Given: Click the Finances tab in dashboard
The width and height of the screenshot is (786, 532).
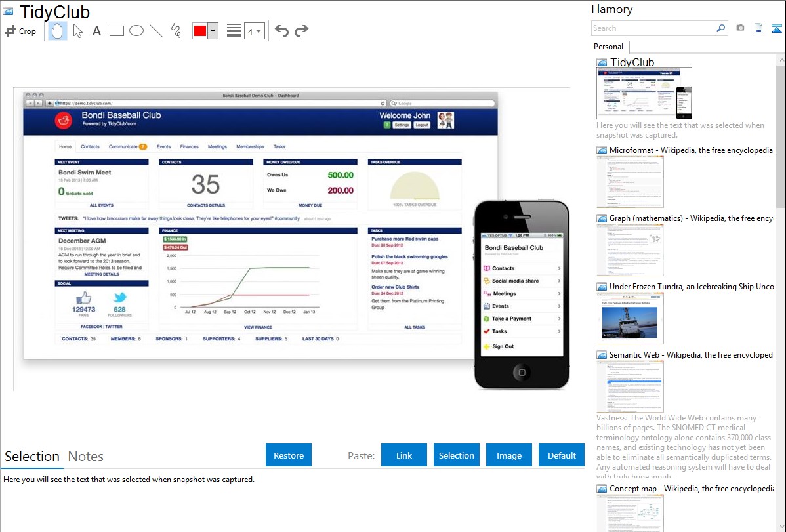Looking at the screenshot, I should tap(189, 146).
